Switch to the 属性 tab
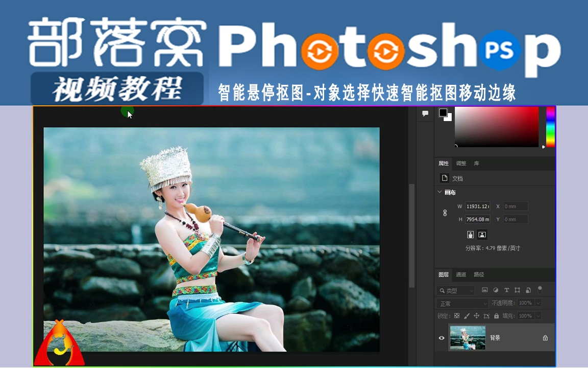The width and height of the screenshot is (588, 368). tap(443, 164)
